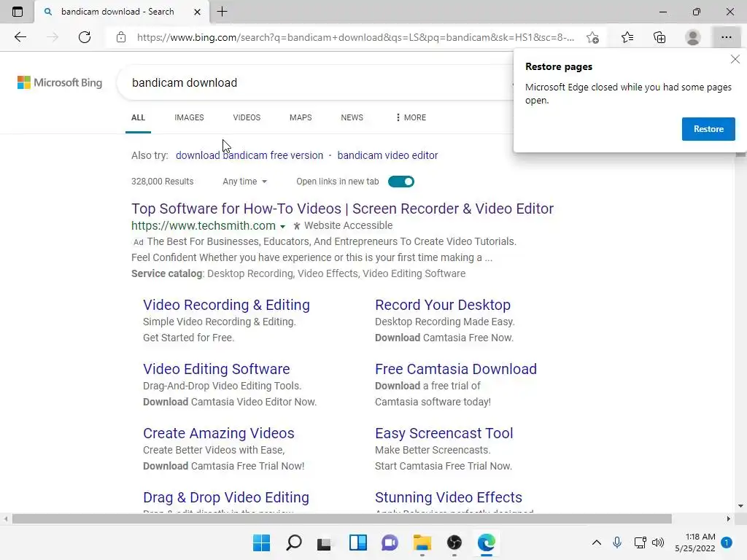Viewport: 747px width, 560px height.
Task: Open Video Recording & Editing link
Action: tap(226, 305)
